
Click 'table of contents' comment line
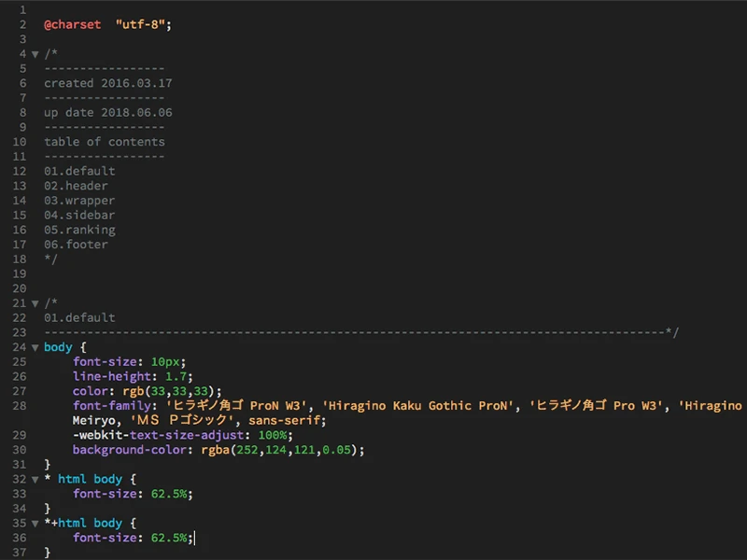(x=105, y=142)
